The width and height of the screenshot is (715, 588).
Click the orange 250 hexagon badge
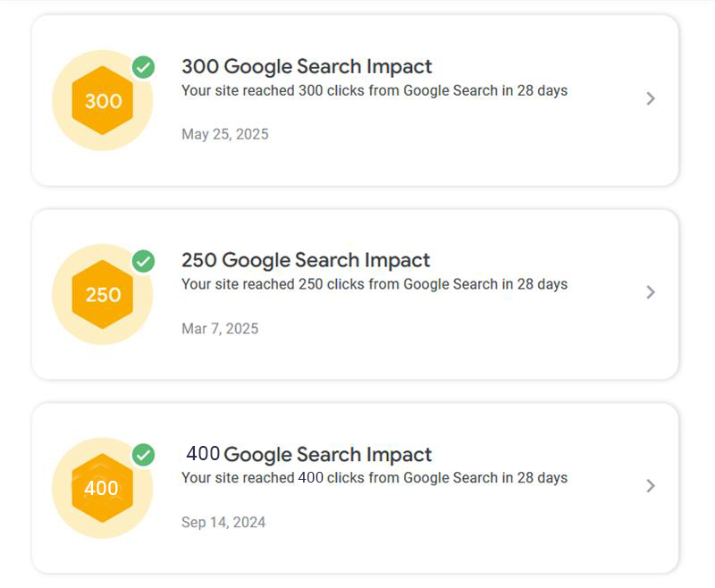tap(103, 294)
